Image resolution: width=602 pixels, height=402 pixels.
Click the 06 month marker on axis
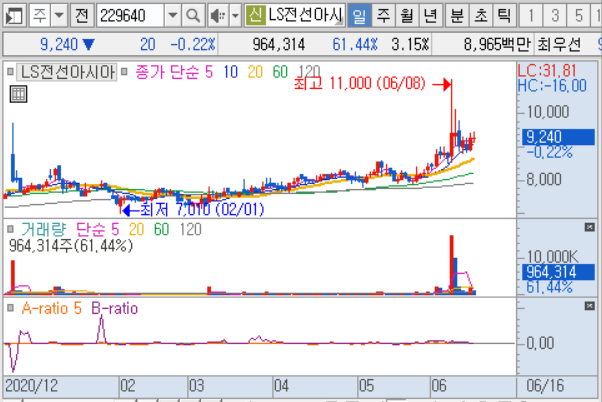point(439,385)
